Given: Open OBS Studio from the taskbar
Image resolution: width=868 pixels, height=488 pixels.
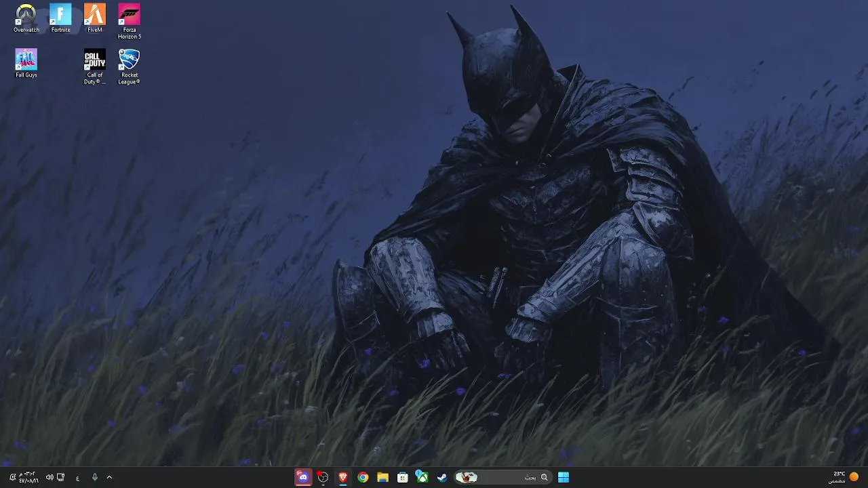Looking at the screenshot, I should click(323, 477).
